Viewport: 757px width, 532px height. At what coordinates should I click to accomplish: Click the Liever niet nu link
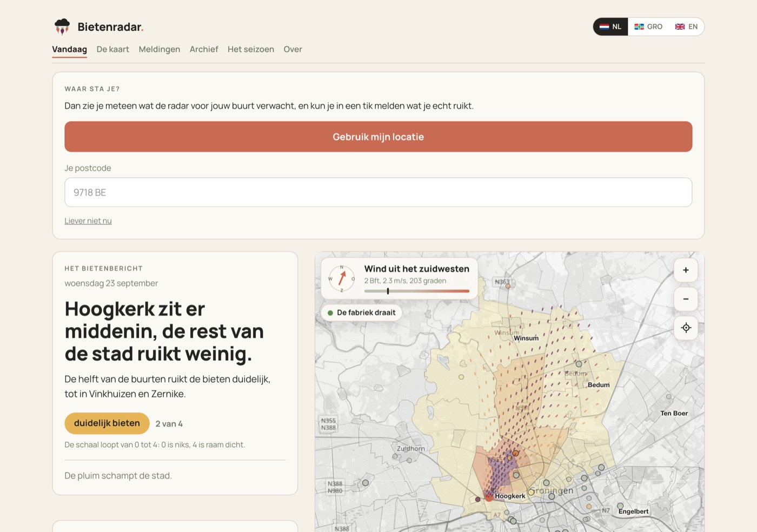coord(88,221)
